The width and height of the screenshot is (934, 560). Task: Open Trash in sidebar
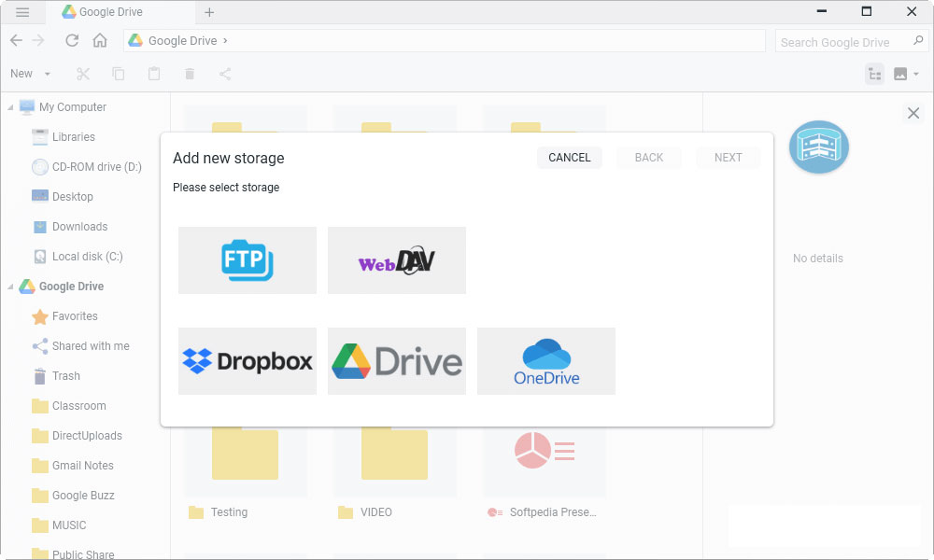[65, 376]
